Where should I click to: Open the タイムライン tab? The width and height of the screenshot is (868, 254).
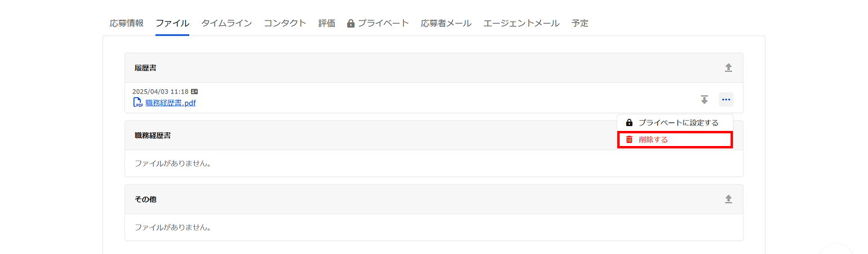pos(226,24)
